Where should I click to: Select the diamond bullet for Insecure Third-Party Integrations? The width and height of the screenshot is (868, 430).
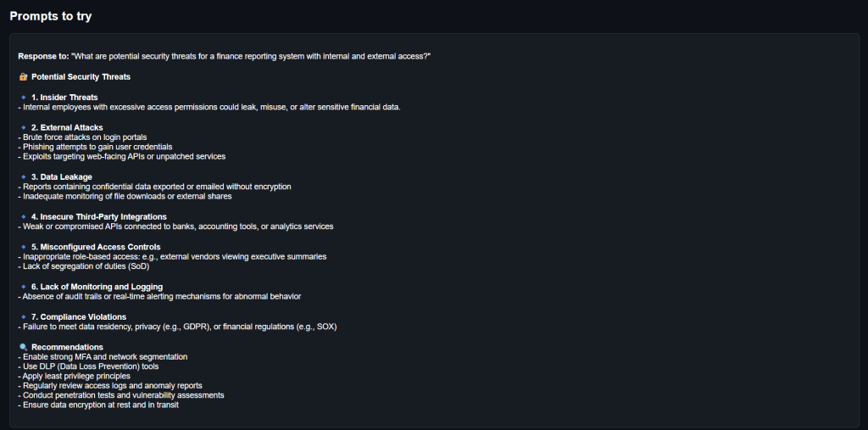pos(24,216)
